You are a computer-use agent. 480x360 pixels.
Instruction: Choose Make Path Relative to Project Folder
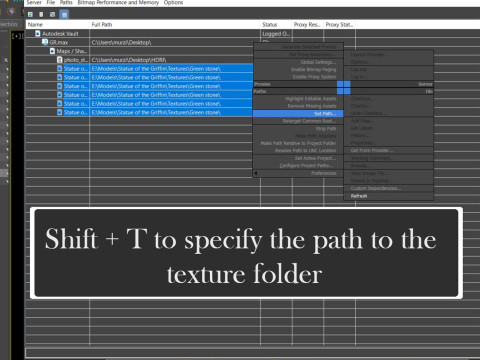point(298,143)
